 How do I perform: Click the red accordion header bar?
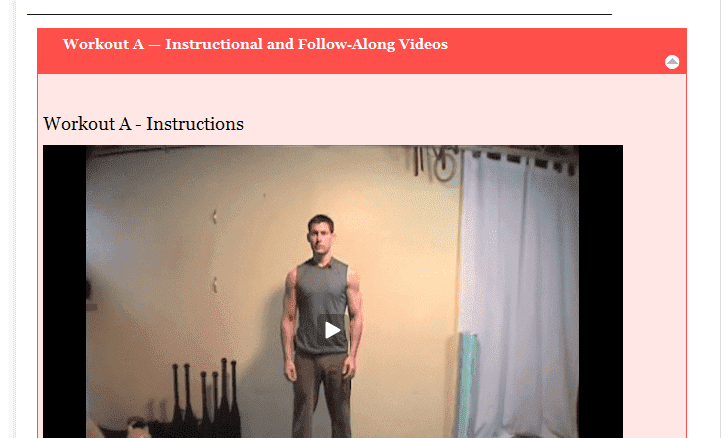[x=362, y=51]
